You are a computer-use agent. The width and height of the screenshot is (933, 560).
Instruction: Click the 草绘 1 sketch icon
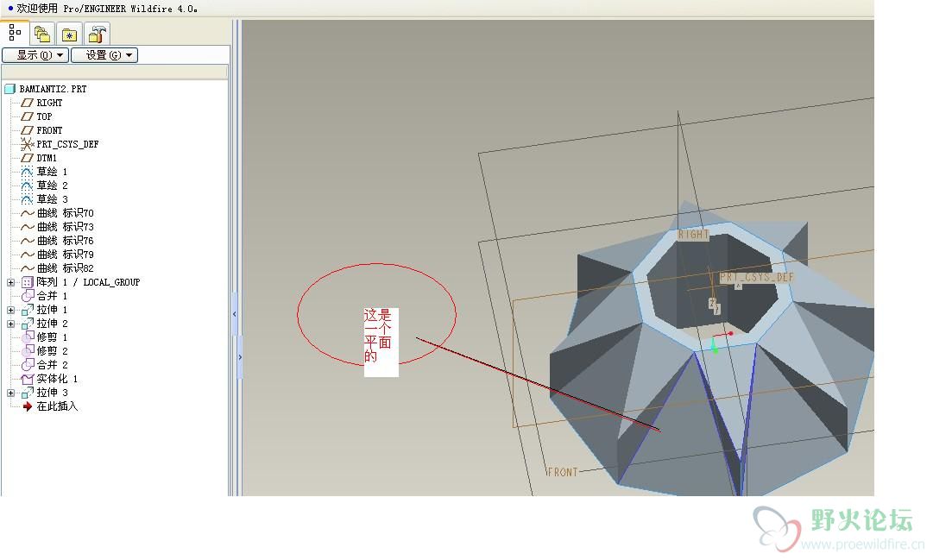tap(28, 172)
